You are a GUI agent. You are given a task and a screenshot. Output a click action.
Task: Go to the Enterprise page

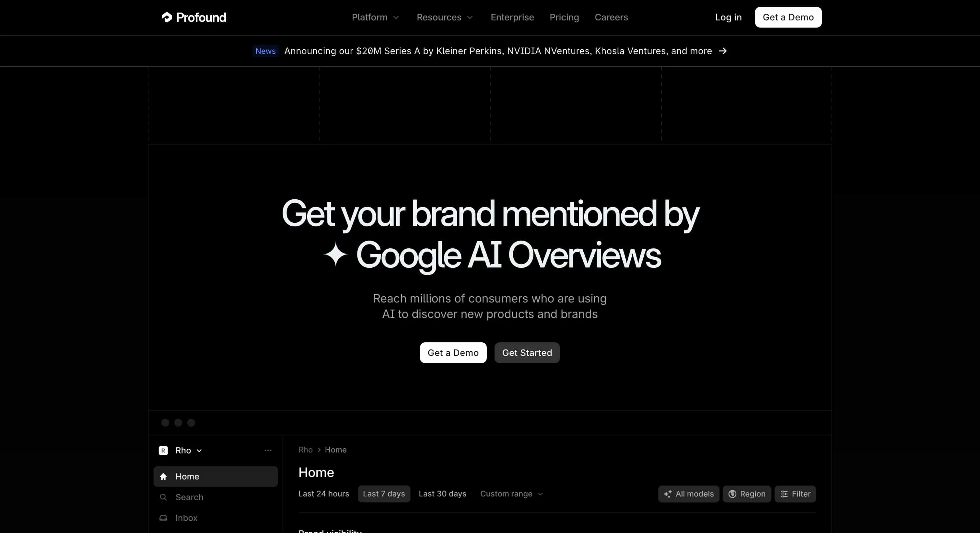(512, 17)
